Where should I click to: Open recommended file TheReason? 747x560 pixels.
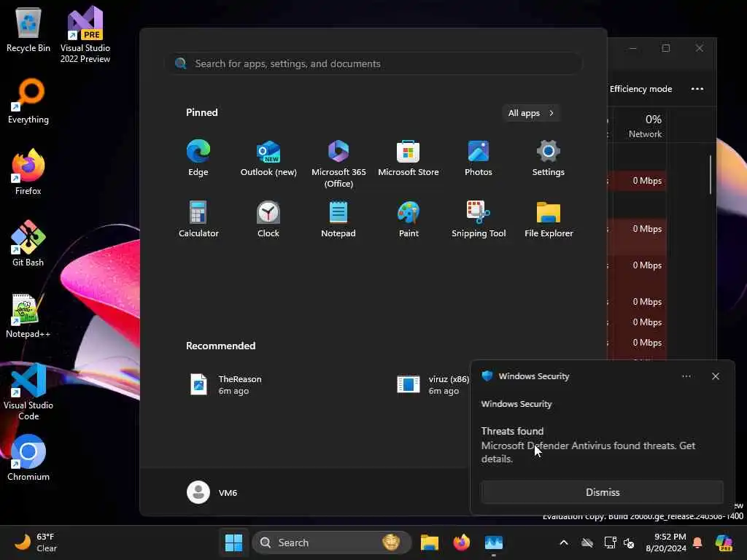point(226,385)
